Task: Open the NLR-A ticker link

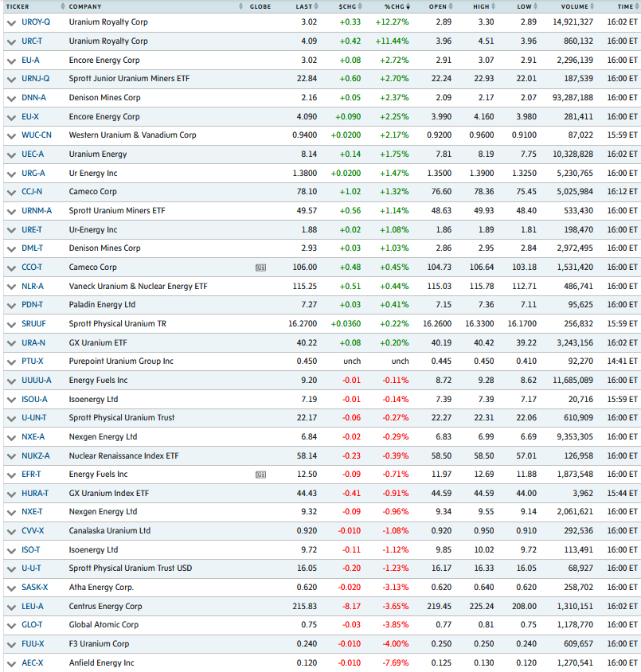Action: click(33, 286)
